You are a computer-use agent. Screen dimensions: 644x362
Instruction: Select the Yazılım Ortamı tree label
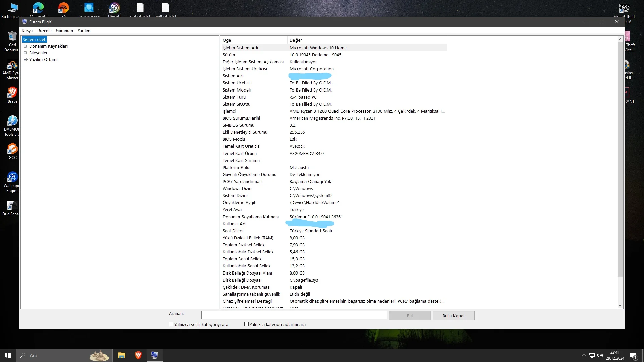click(x=43, y=60)
